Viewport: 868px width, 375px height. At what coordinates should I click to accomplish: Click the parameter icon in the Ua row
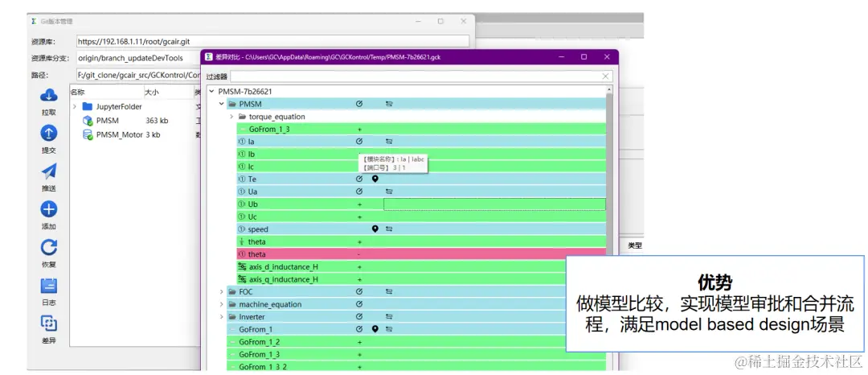(x=389, y=191)
